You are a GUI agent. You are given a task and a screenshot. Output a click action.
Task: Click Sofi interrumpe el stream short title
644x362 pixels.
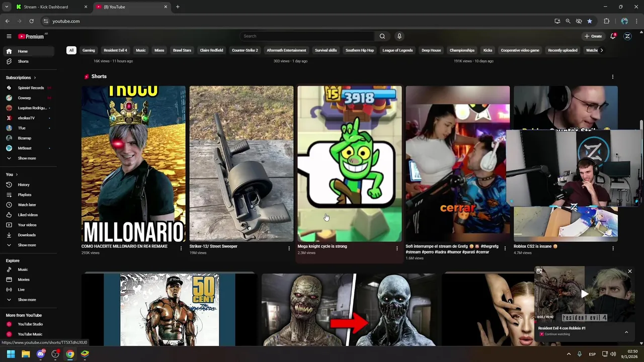[452, 249]
